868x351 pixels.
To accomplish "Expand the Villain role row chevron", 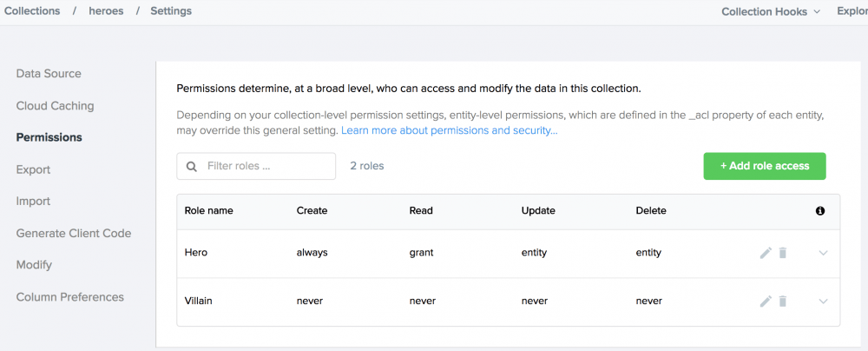I will click(x=823, y=301).
